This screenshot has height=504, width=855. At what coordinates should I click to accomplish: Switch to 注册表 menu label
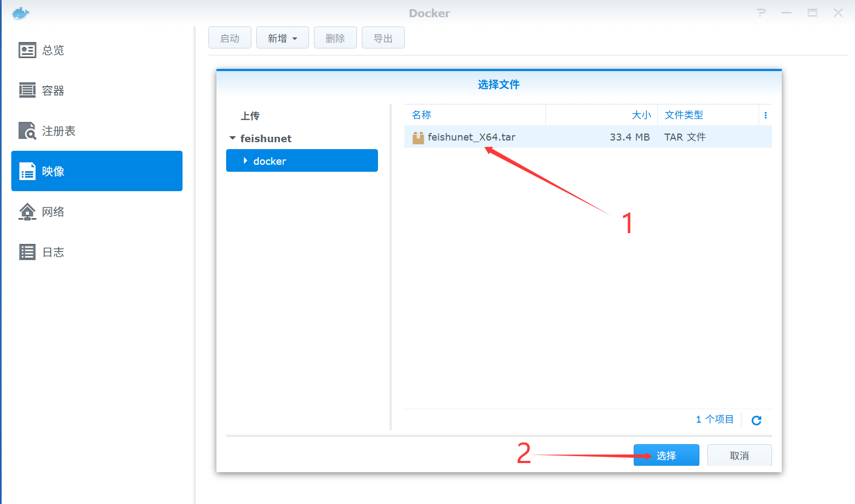(59, 131)
